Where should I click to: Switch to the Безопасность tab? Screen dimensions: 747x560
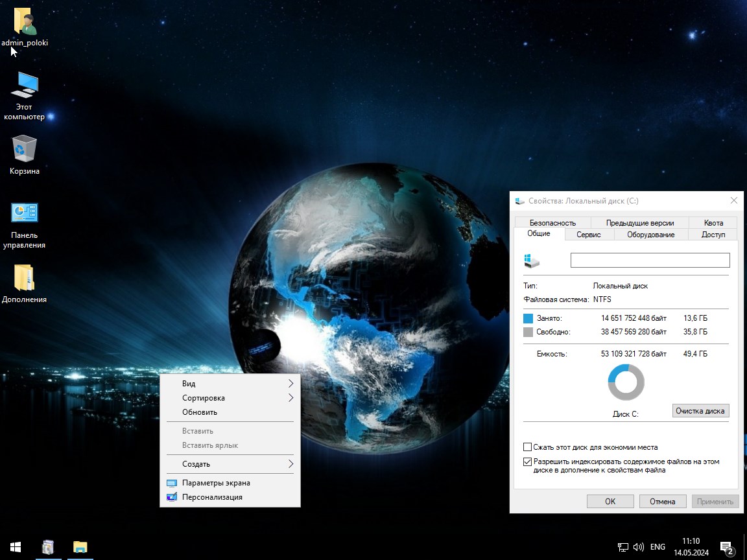pyautogui.click(x=552, y=223)
